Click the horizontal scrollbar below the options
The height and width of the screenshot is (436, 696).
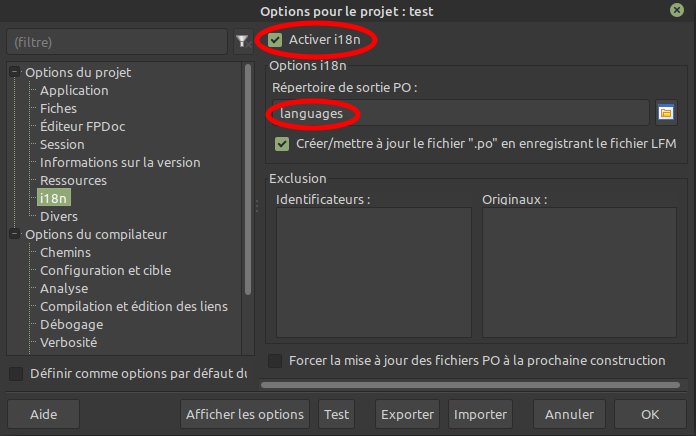pyautogui.click(x=470, y=383)
